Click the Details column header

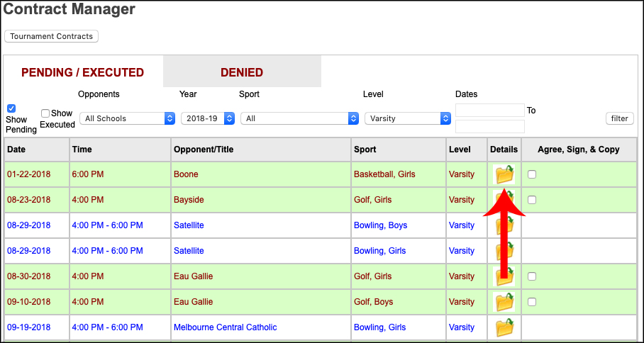(504, 150)
